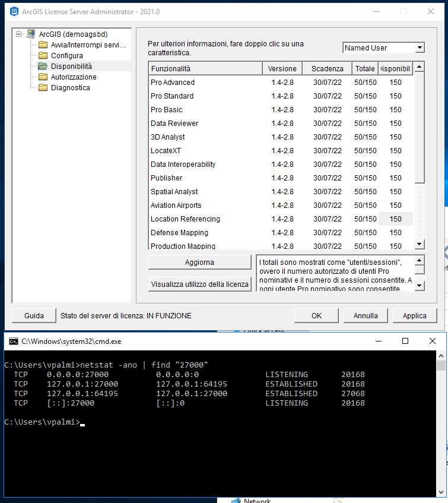Open the Avvia/Interrompi servi... tree item

[x=88, y=45]
